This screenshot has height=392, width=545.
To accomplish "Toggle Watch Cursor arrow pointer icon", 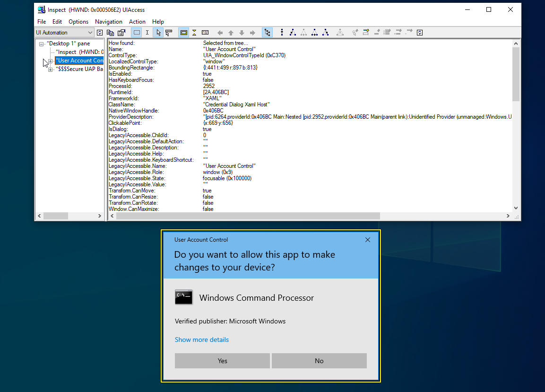I will (158, 33).
